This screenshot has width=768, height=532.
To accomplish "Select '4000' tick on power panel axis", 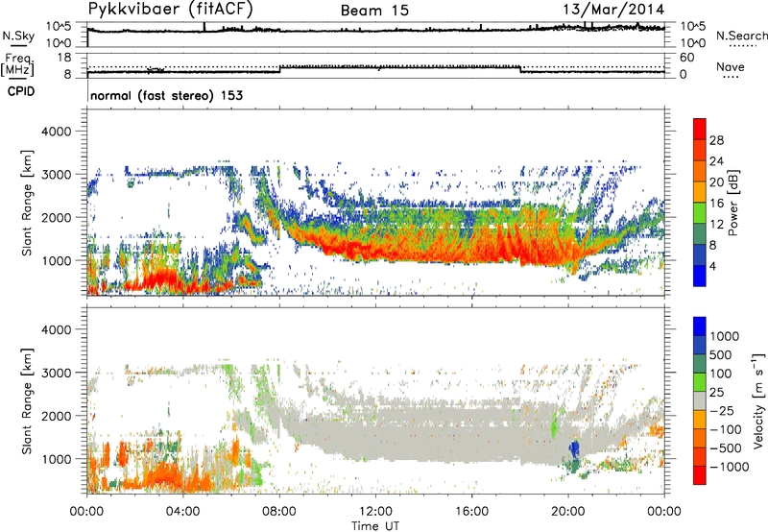I will click(x=56, y=132).
